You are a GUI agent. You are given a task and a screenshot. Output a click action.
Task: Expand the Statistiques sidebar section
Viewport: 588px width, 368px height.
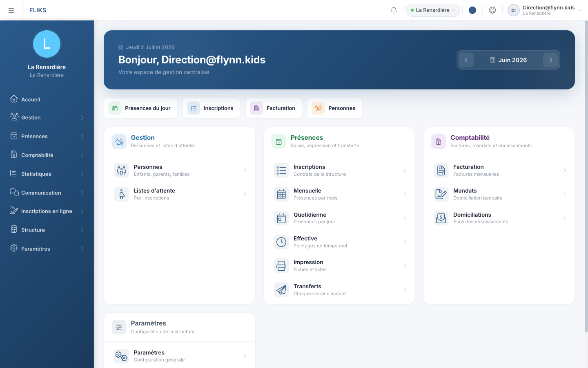(47, 174)
